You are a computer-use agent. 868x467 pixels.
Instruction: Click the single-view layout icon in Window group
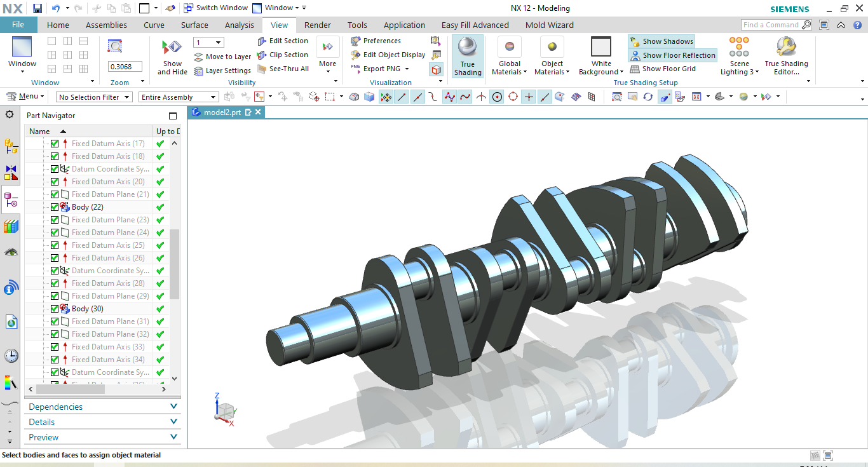[x=52, y=41]
